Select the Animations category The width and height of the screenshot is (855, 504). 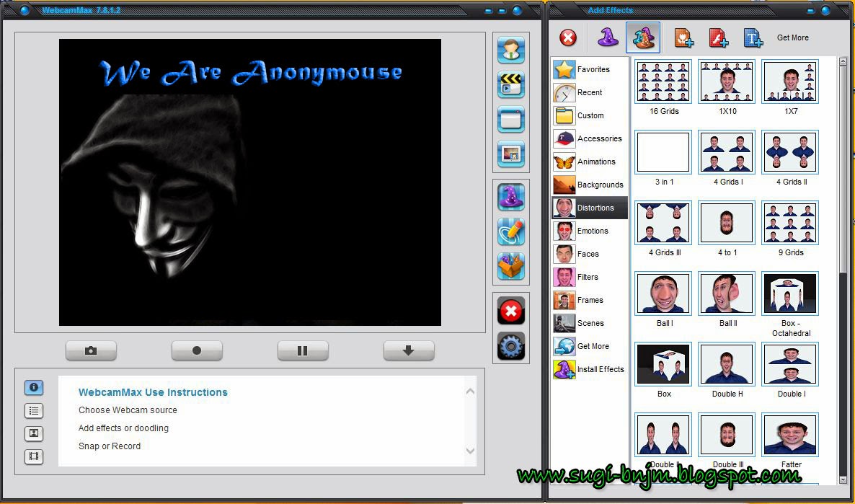[590, 162]
